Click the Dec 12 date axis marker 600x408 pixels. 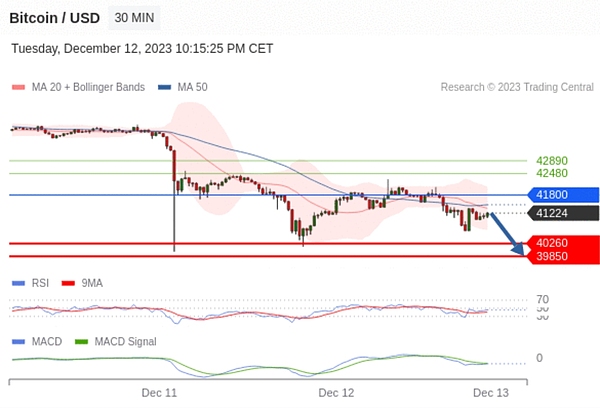pyautogui.click(x=336, y=394)
